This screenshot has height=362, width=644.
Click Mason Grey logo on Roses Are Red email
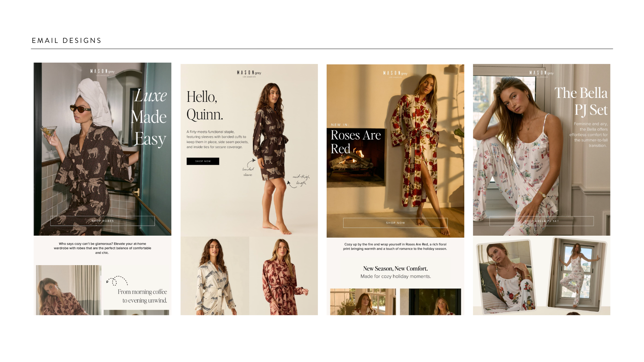395,74
